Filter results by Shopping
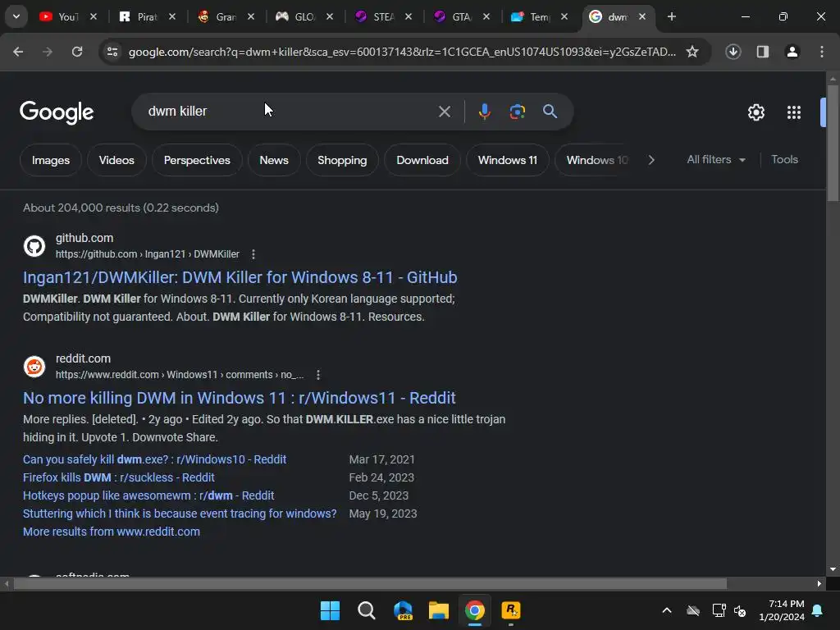This screenshot has width=840, height=630. 342,160
